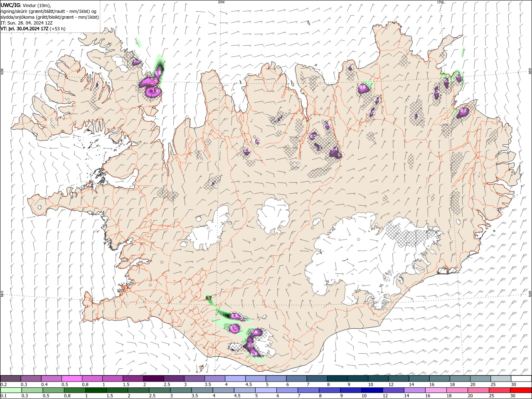Screen dimensions: 532x399
Task: Select the rain legend swatch between 2 and 2.5
Action: 139,390
